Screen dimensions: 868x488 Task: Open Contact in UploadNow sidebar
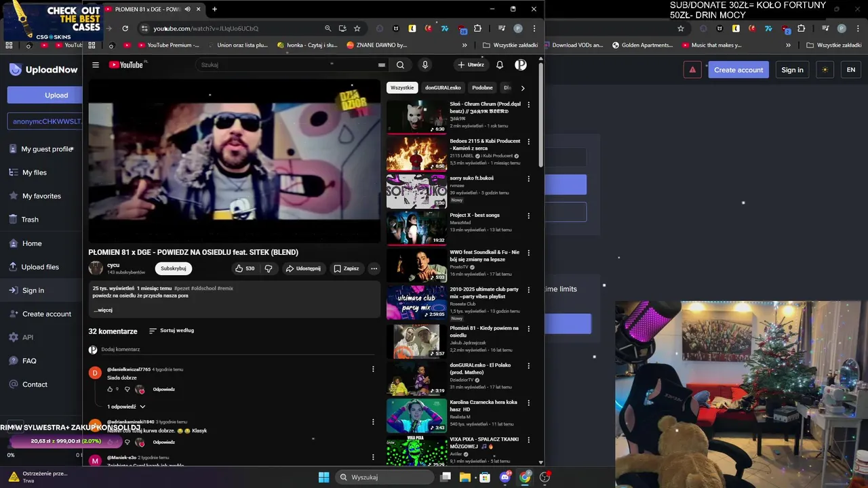[35, 384]
